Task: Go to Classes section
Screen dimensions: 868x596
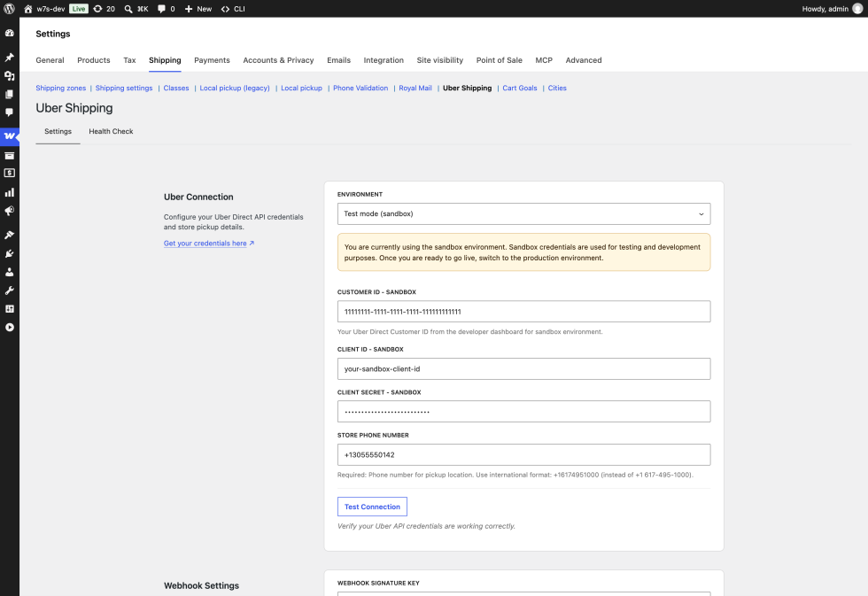Action: (176, 88)
